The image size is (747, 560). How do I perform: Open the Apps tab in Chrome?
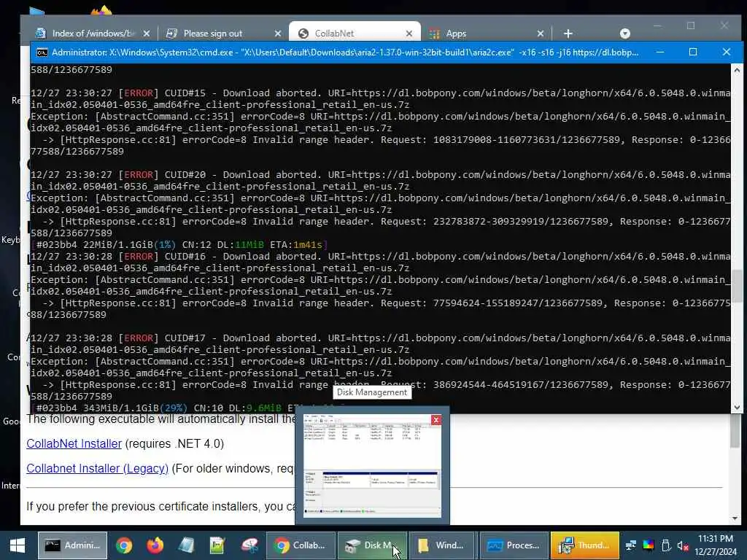[456, 34]
